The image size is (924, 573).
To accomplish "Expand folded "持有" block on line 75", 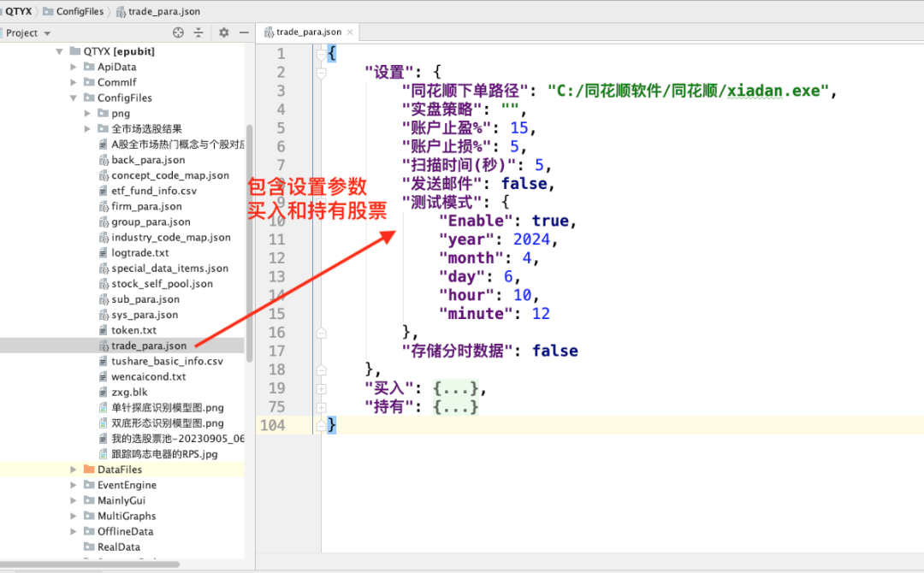I will click(x=321, y=407).
